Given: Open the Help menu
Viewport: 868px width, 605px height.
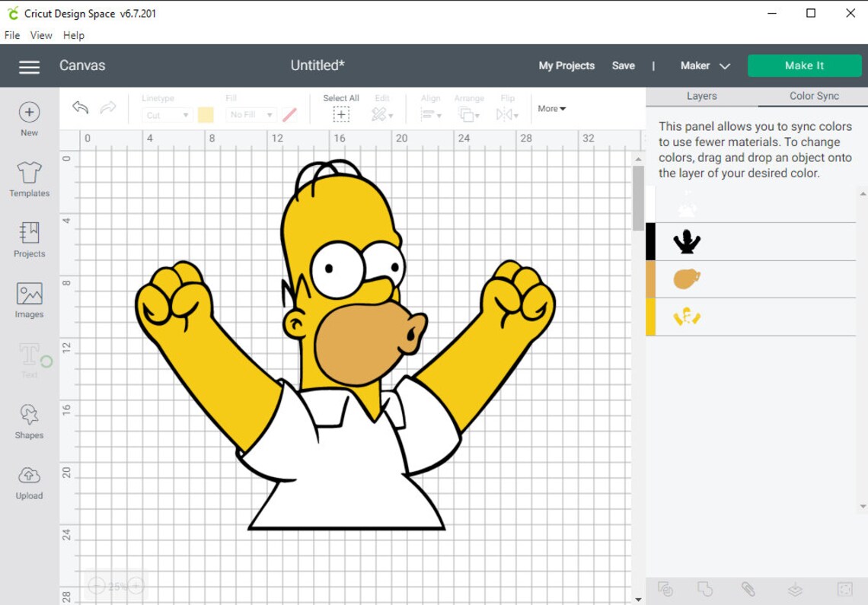Looking at the screenshot, I should click(74, 36).
